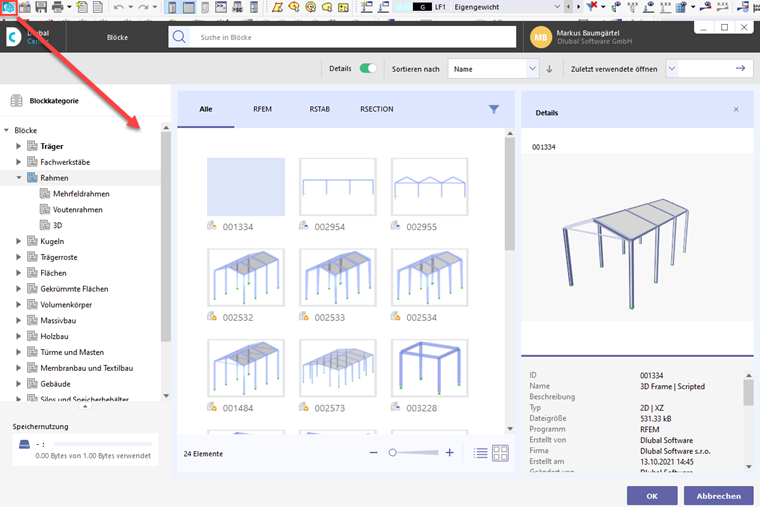Viewport: 760px width, 507px height.
Task: Click the undo arrow in the toolbar
Action: click(118, 7)
